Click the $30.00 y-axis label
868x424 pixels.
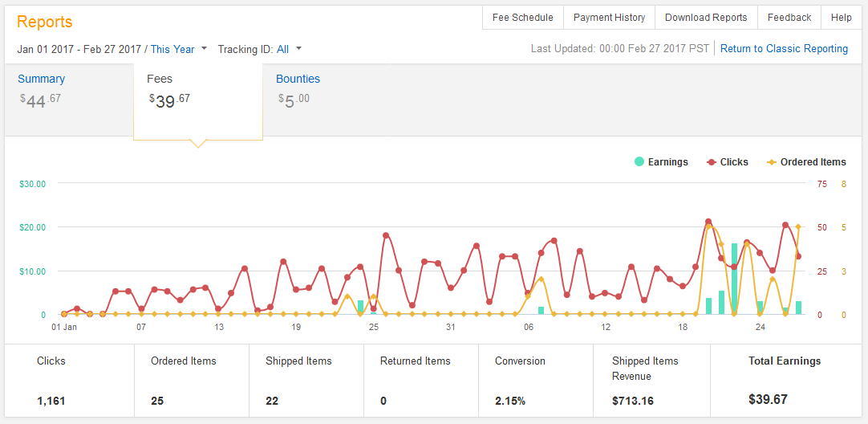33,183
